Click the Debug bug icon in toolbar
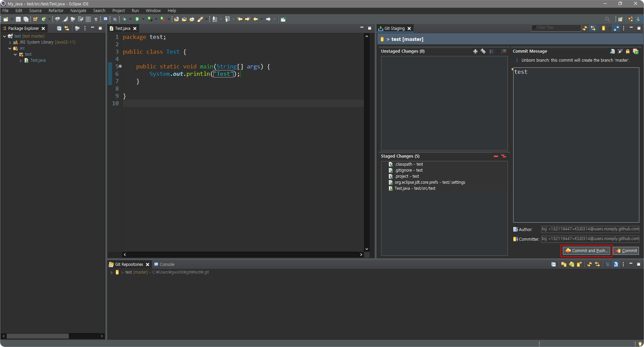Viewport: 644px width, 347px height. click(x=124, y=19)
